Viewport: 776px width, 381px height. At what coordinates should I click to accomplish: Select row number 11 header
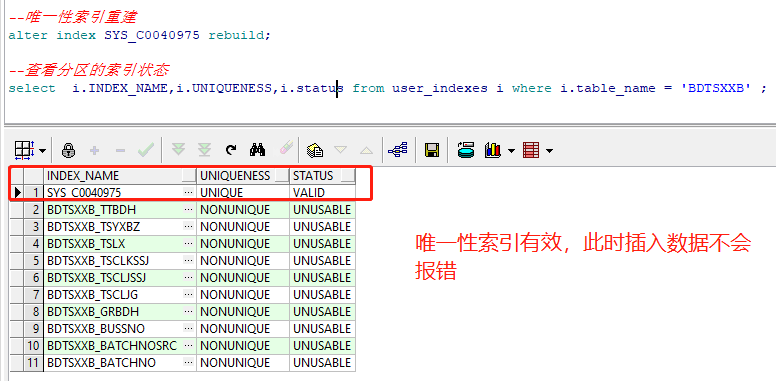click(33, 363)
